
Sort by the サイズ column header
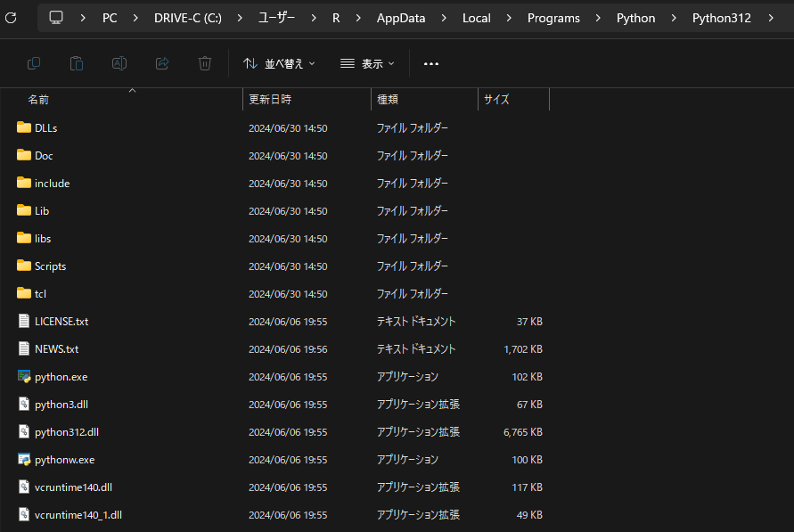[x=496, y=99]
